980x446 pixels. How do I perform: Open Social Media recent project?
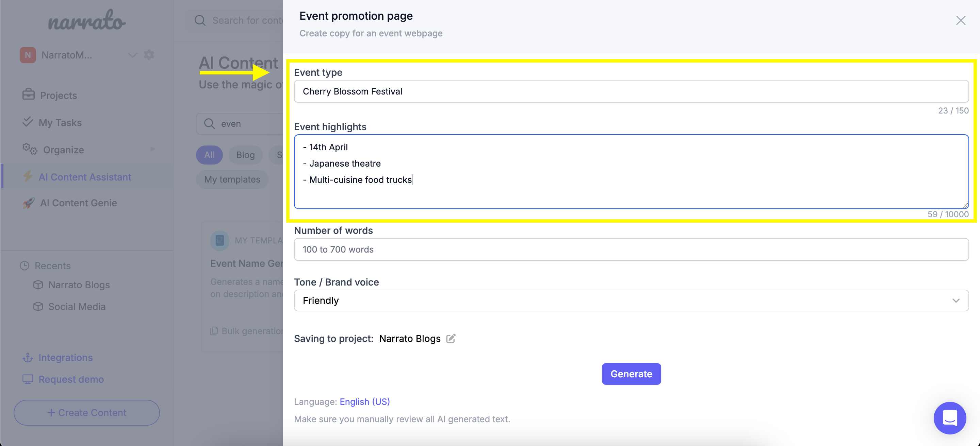77,307
